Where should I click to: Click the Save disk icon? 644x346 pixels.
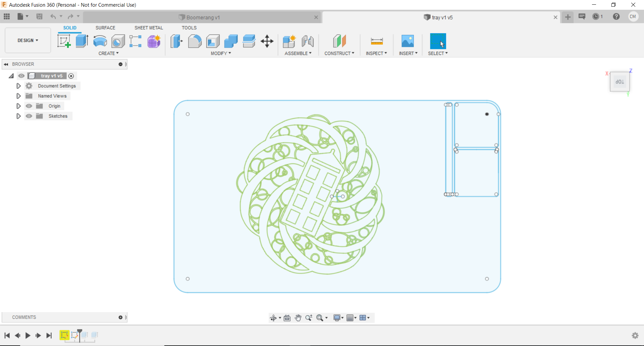[39, 16]
